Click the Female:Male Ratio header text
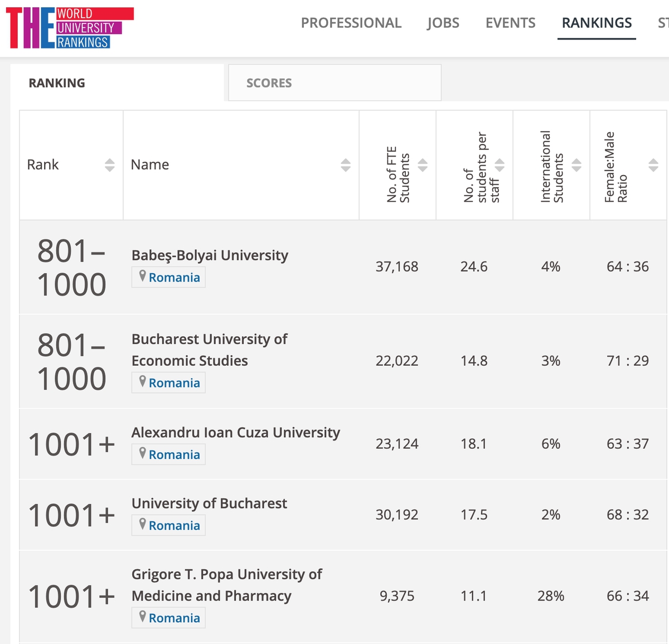669x644 pixels. (x=615, y=167)
